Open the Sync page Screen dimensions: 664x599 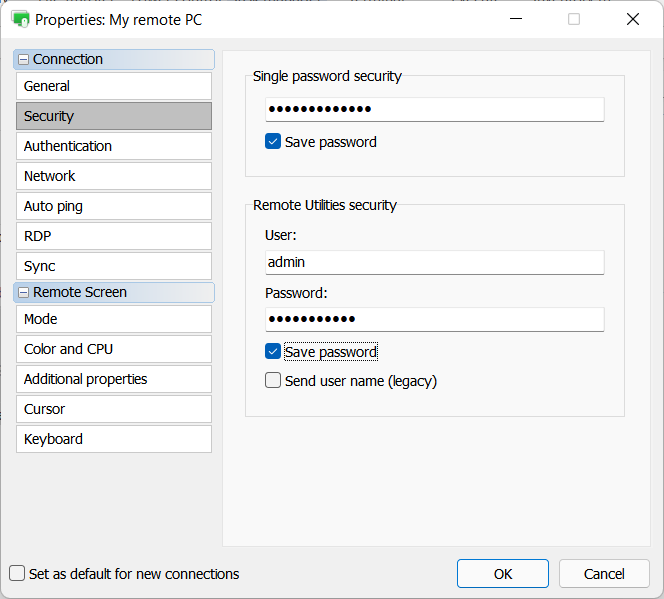(113, 266)
